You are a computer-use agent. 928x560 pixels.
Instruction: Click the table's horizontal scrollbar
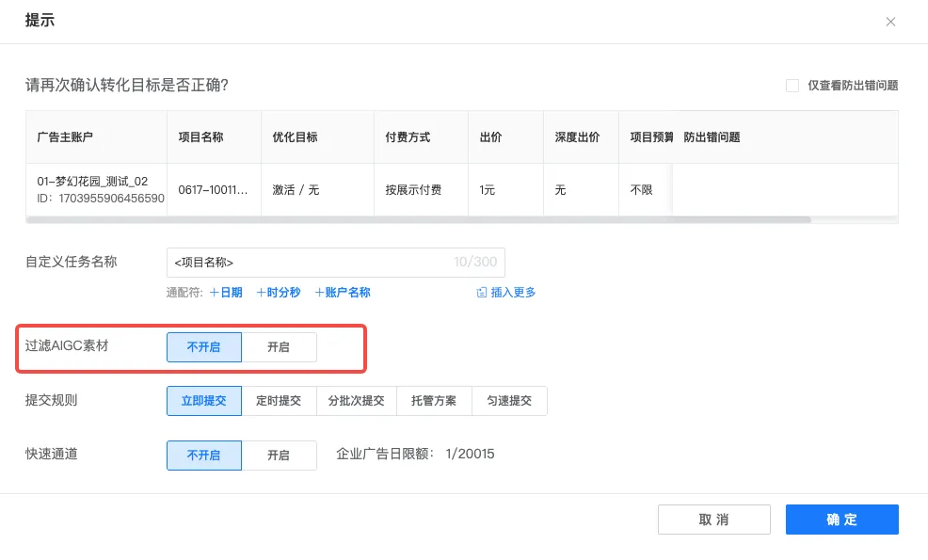[419, 219]
